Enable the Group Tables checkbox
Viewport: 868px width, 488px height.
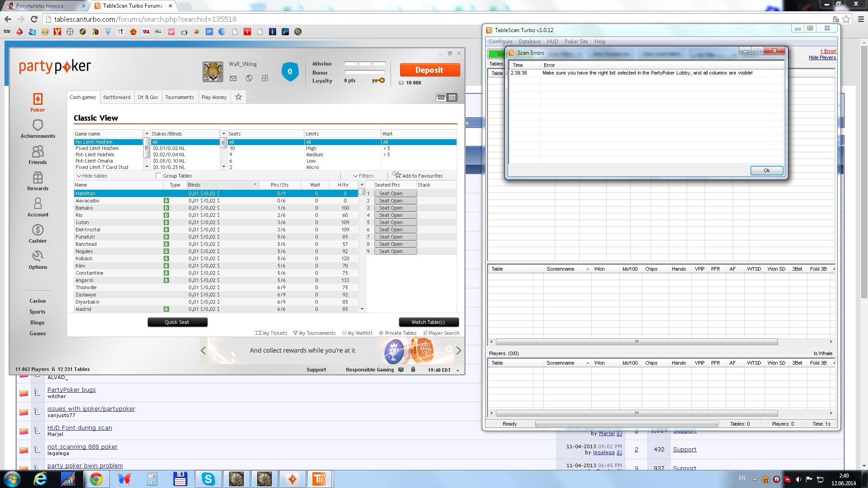[x=158, y=176]
